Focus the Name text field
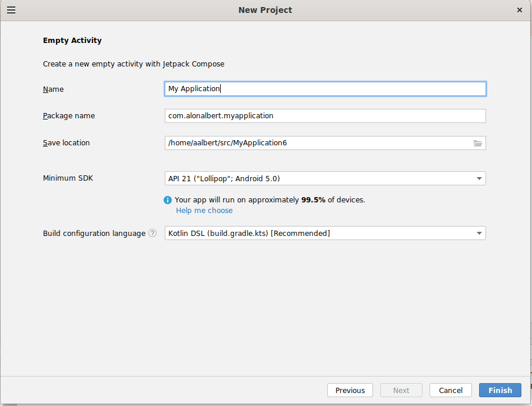 click(325, 89)
